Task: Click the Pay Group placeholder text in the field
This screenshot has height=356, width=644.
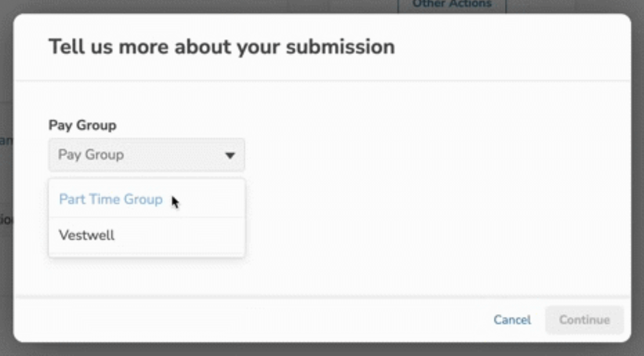Action: [91, 155]
